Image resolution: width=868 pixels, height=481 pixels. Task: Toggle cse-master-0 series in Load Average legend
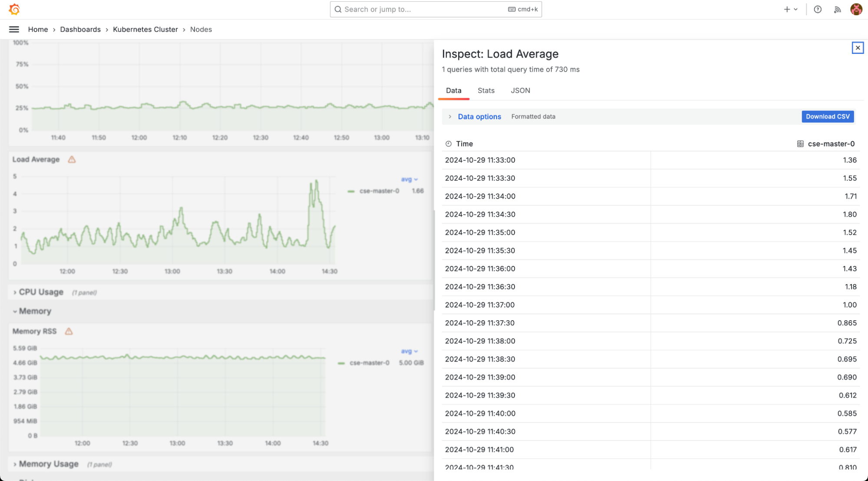tap(379, 191)
